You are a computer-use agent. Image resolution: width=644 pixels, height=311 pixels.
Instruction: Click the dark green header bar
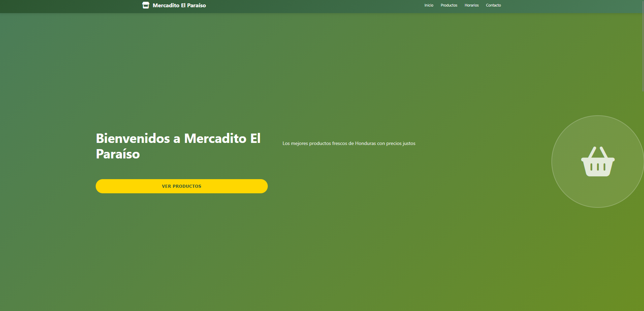coord(311,6)
